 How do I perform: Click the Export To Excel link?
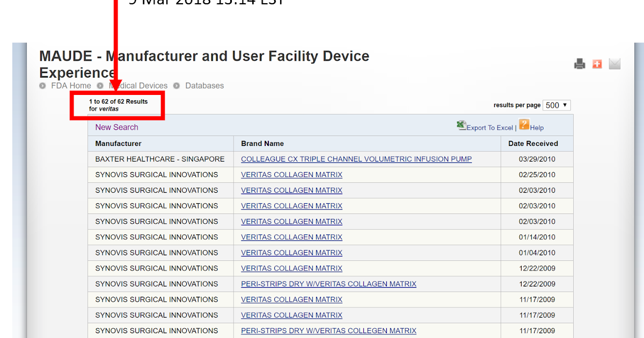coord(489,128)
